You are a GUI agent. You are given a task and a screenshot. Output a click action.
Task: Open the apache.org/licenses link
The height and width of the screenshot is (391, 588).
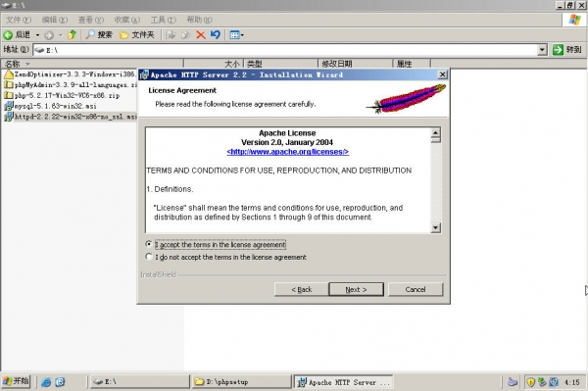point(287,152)
